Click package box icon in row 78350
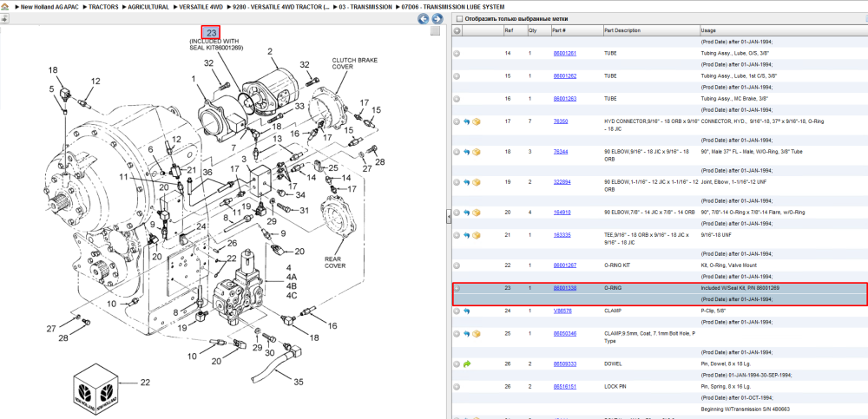The height and width of the screenshot is (419, 868). [476, 121]
